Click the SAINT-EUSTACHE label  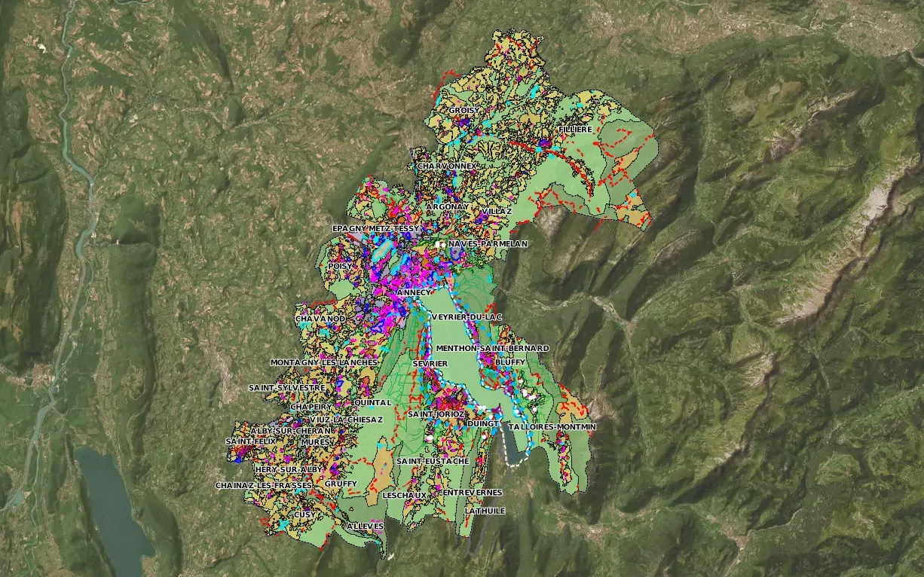point(433,461)
